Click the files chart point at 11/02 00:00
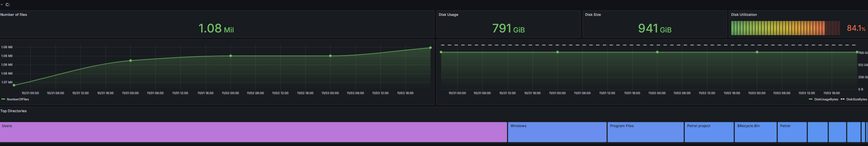 [x=230, y=56]
